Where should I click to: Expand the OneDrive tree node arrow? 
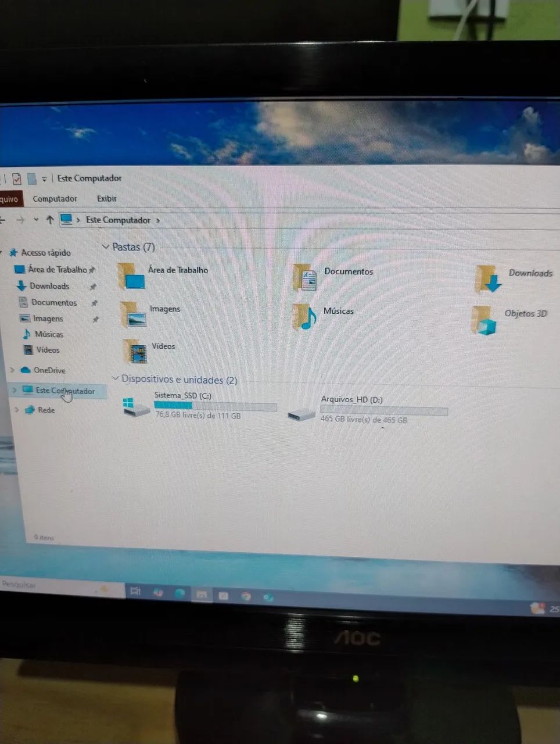[x=12, y=370]
